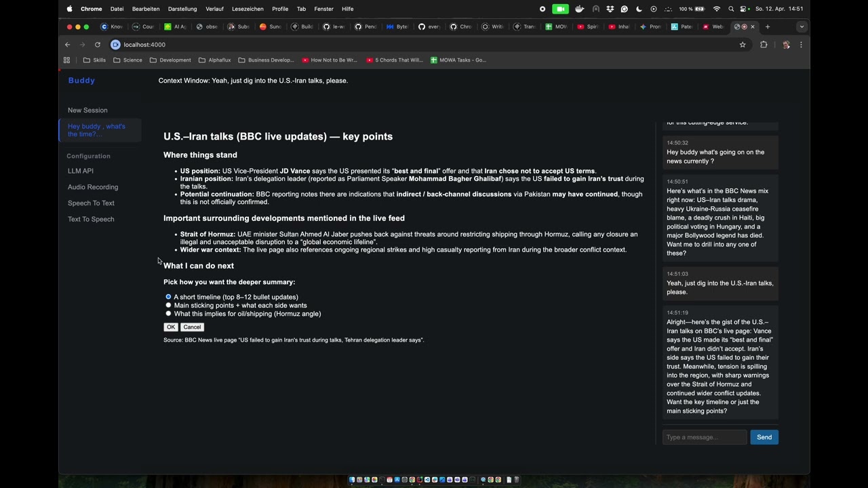Viewport: 868px width, 488px height.
Task: Choose the oil/shipping Hormuz angle radio option
Action: 168,314
